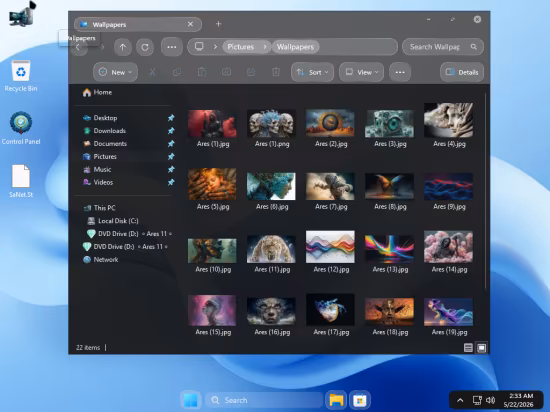This screenshot has width=550, height=412.
Task: Open Control Panel desktop icon
Action: [21, 128]
